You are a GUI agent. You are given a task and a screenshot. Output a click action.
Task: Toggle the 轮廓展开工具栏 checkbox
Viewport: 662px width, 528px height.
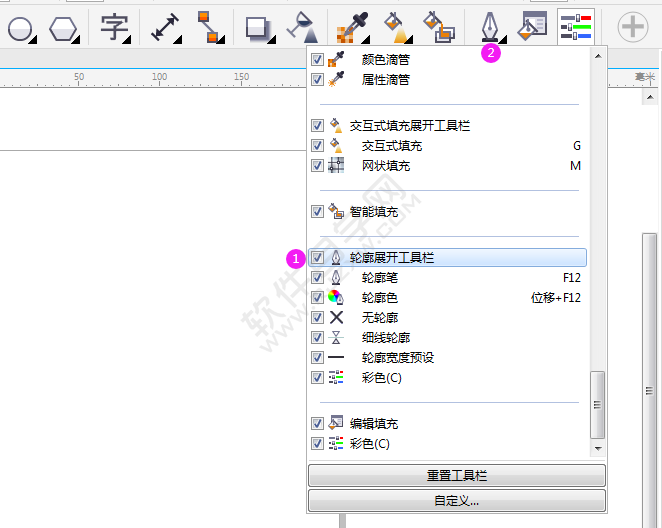coord(317,257)
